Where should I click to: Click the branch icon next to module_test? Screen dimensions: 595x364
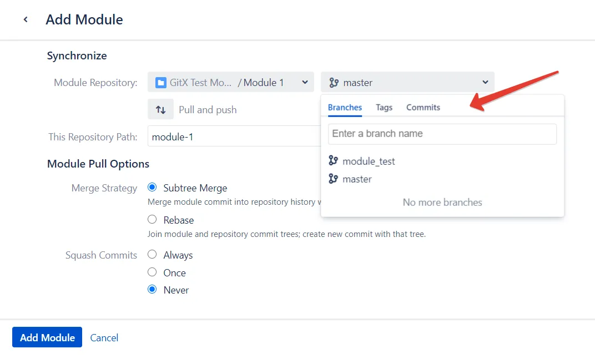[333, 161]
